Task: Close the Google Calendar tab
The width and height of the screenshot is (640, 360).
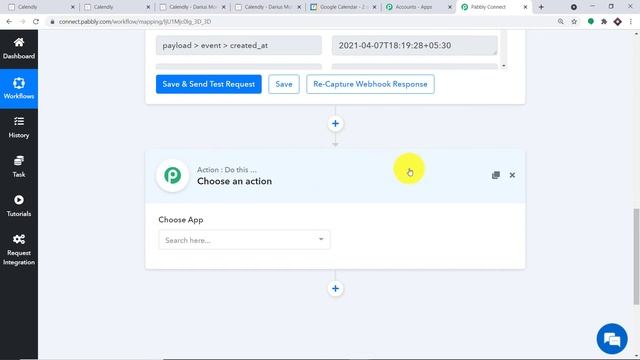Action: 374,7
